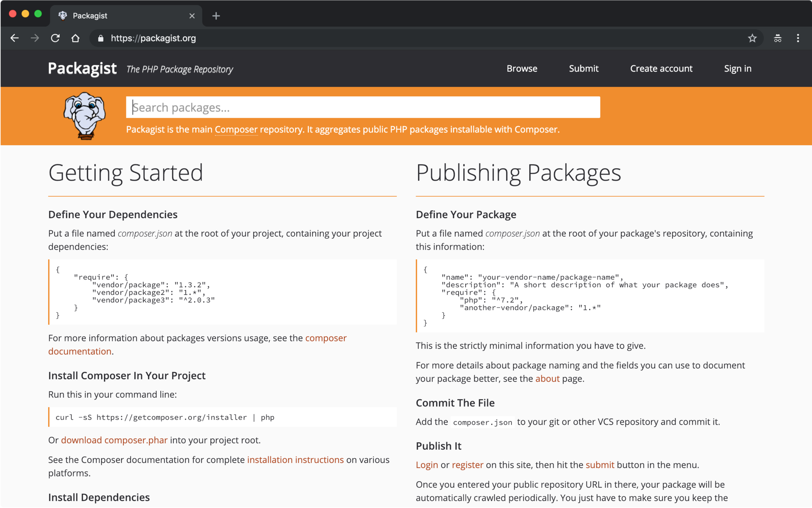Open the Composer link in banner
Image resolution: width=812 pixels, height=508 pixels.
[236, 129]
